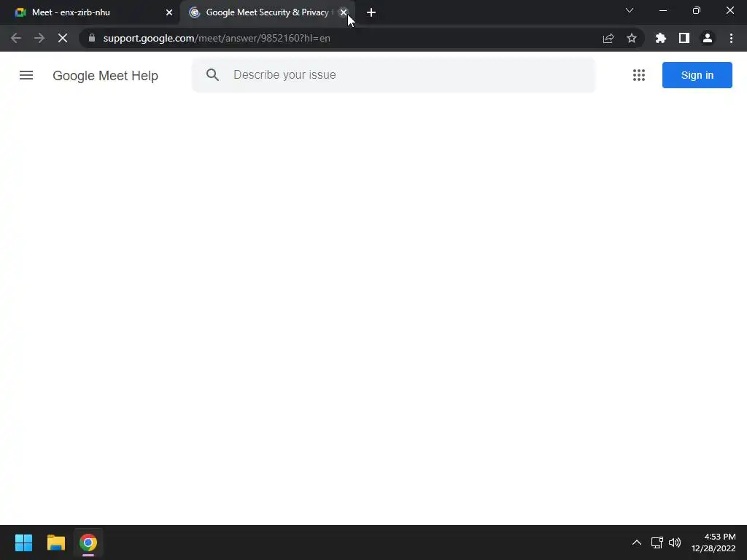The height and width of the screenshot is (560, 747).
Task: Focus the Describe your issue field
Action: point(393,75)
